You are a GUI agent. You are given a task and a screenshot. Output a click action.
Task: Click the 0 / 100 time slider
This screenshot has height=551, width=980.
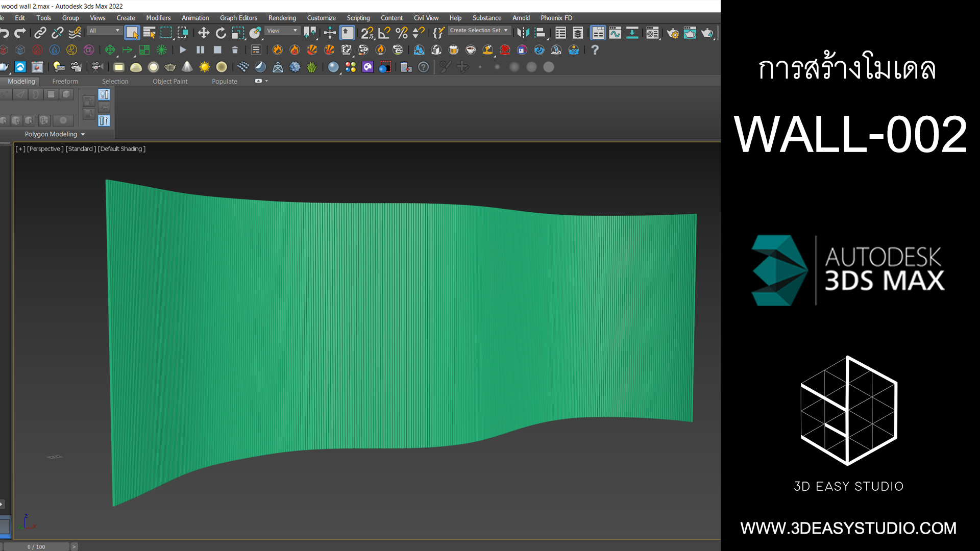tap(36, 546)
